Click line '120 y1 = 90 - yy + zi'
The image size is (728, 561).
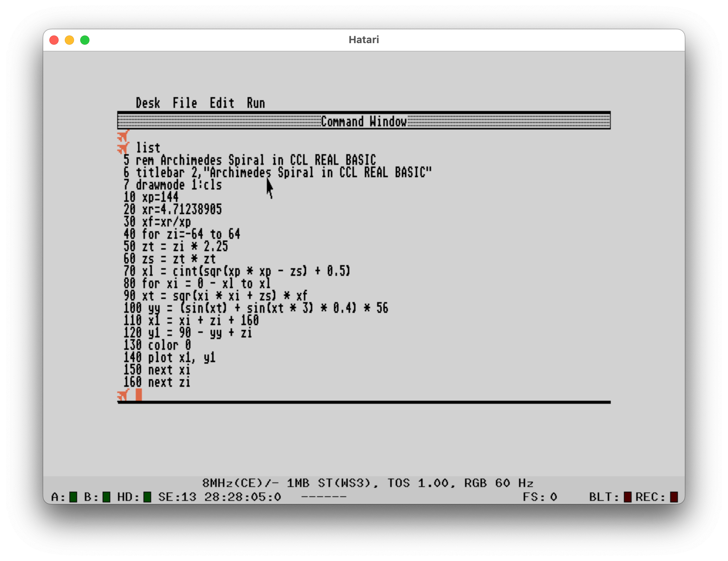pos(188,333)
